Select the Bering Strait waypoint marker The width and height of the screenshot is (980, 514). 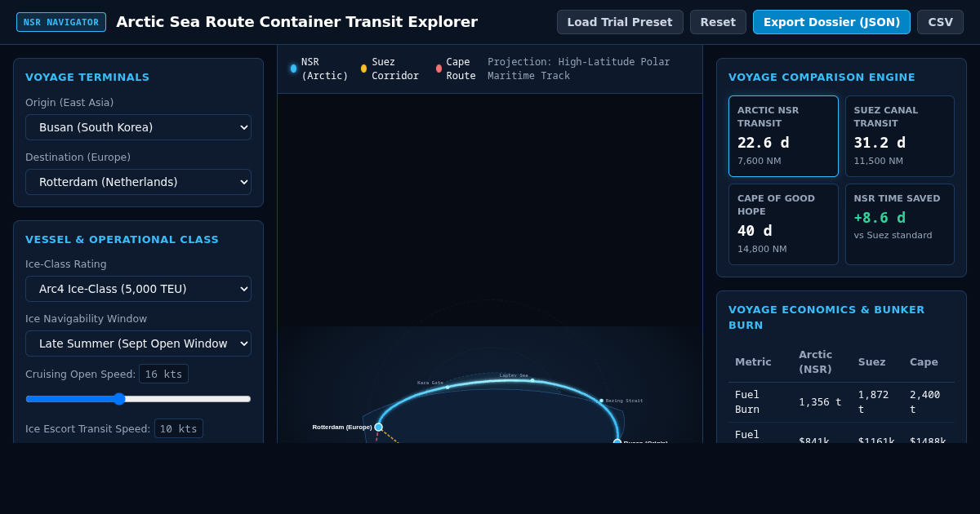[x=602, y=401]
